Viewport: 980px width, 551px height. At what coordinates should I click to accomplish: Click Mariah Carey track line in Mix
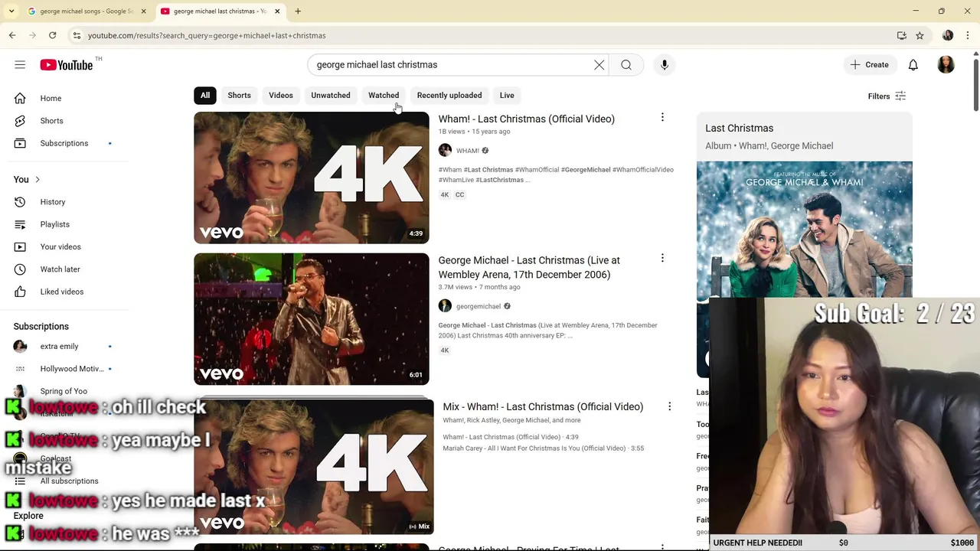(543, 448)
